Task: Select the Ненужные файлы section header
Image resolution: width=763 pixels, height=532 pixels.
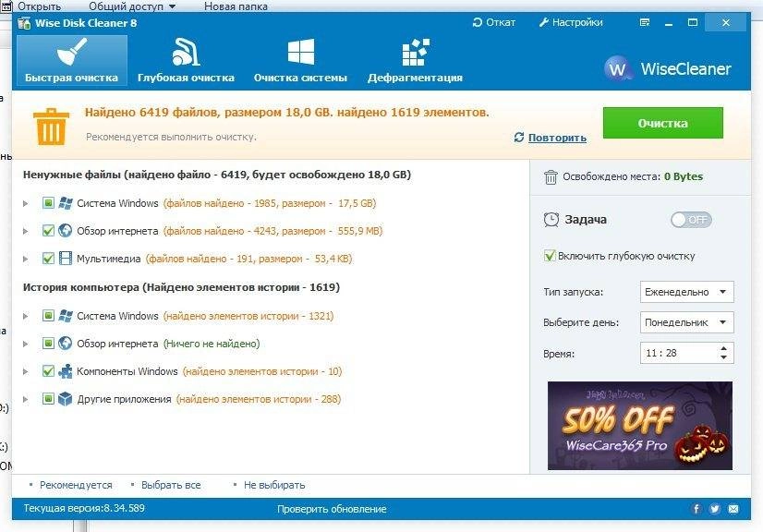Action: point(217,175)
